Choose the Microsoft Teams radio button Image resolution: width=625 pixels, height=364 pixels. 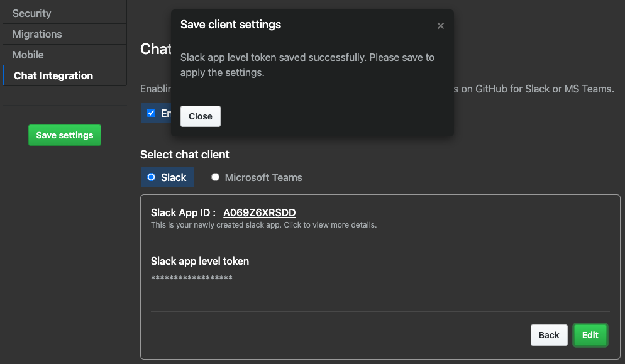pyautogui.click(x=215, y=177)
